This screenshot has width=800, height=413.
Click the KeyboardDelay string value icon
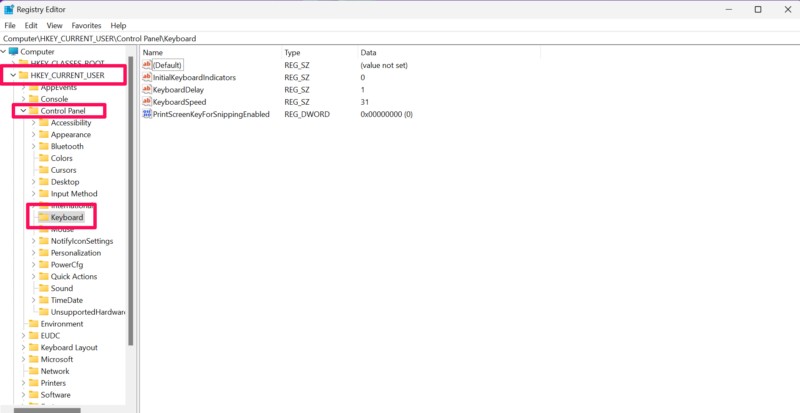pos(147,89)
